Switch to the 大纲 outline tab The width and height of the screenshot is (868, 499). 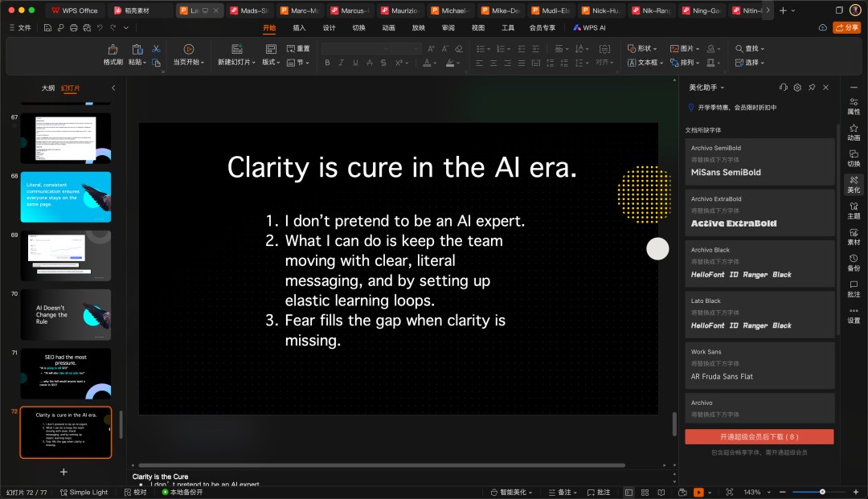tap(48, 88)
